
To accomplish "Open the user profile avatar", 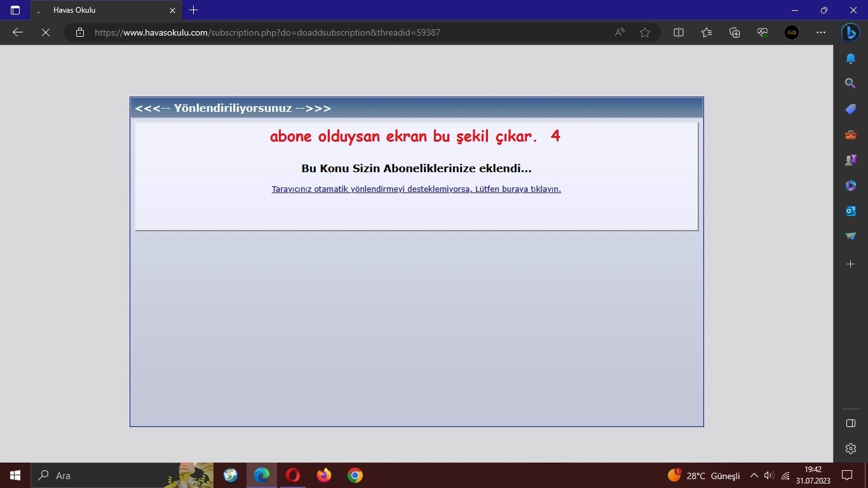I will click(x=792, y=32).
